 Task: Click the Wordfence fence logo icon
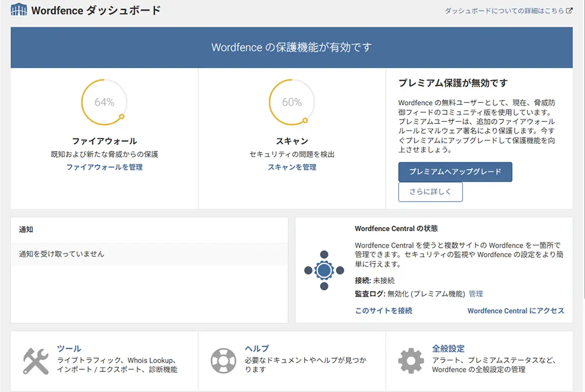(19, 10)
